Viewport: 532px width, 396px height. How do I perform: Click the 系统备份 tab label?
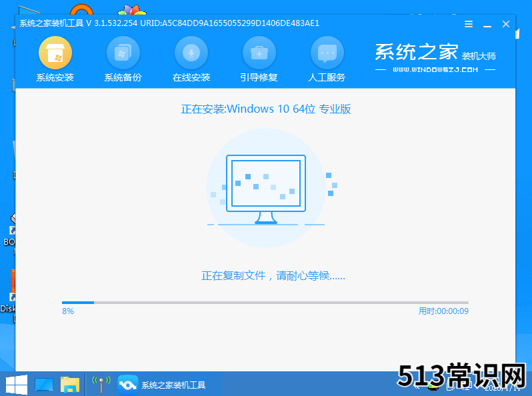pos(123,78)
